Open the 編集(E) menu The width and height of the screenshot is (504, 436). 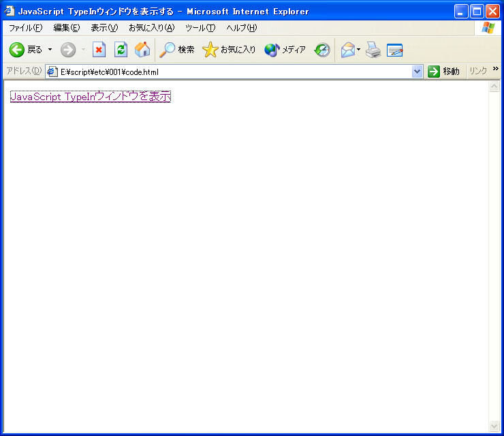67,28
